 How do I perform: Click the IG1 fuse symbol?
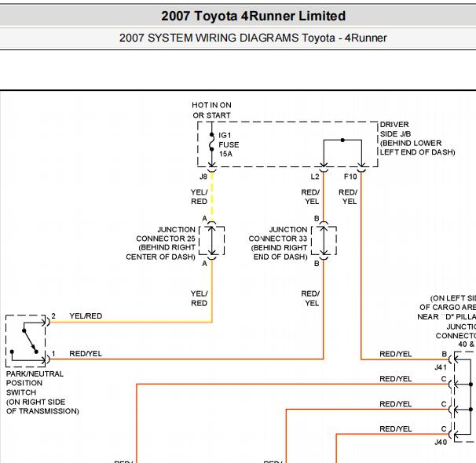tap(211, 142)
